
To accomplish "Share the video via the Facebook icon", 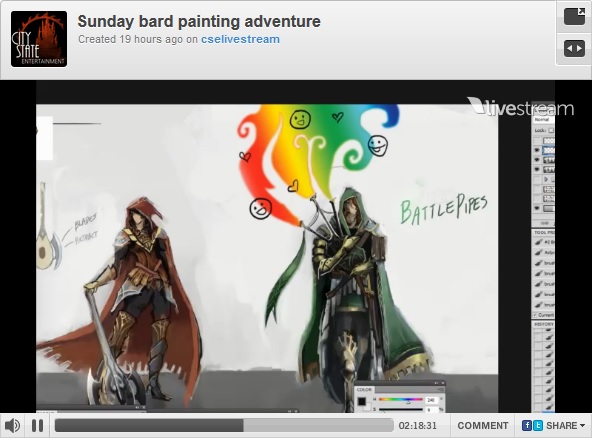I will coord(527,426).
